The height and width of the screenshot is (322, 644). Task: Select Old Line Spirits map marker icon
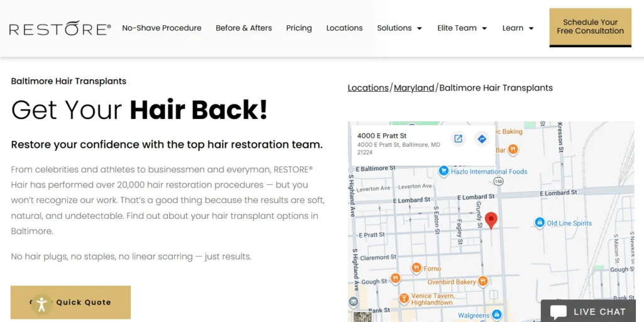[x=539, y=223]
